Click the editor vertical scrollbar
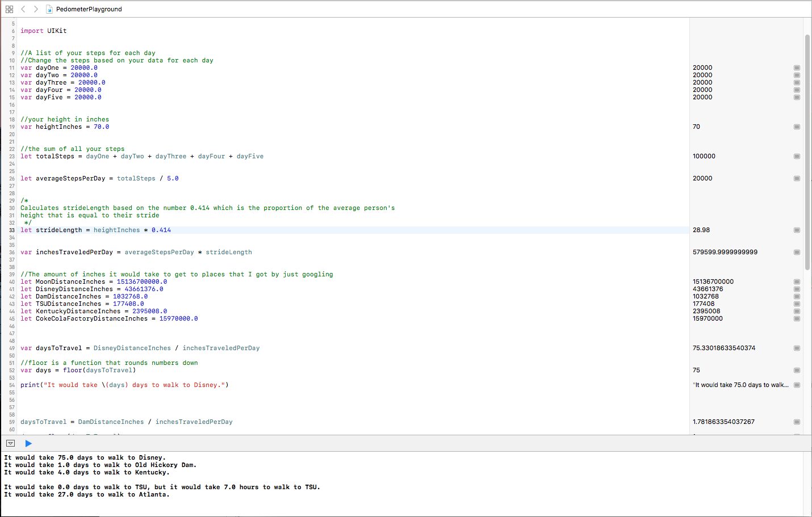 pos(807,152)
